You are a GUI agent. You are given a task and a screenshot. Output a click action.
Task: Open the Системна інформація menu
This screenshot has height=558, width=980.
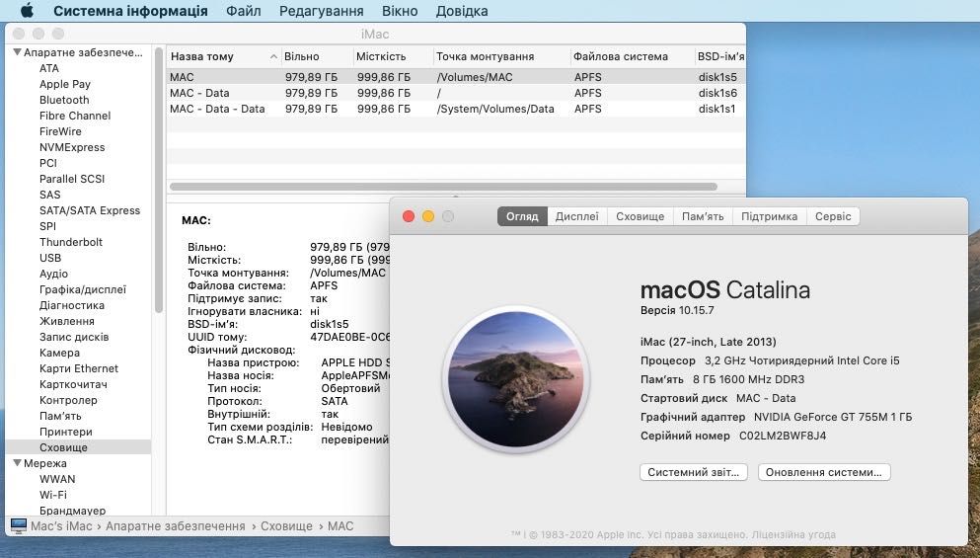pyautogui.click(x=130, y=11)
